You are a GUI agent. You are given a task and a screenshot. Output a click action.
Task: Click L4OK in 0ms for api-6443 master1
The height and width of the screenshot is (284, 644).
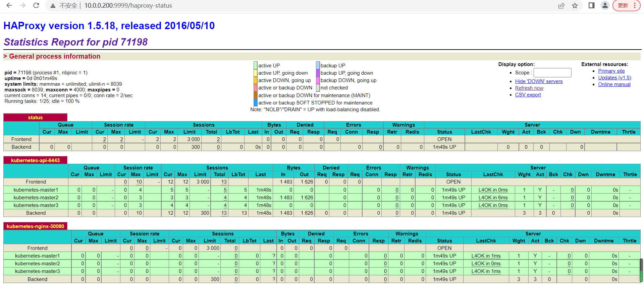pos(493,190)
